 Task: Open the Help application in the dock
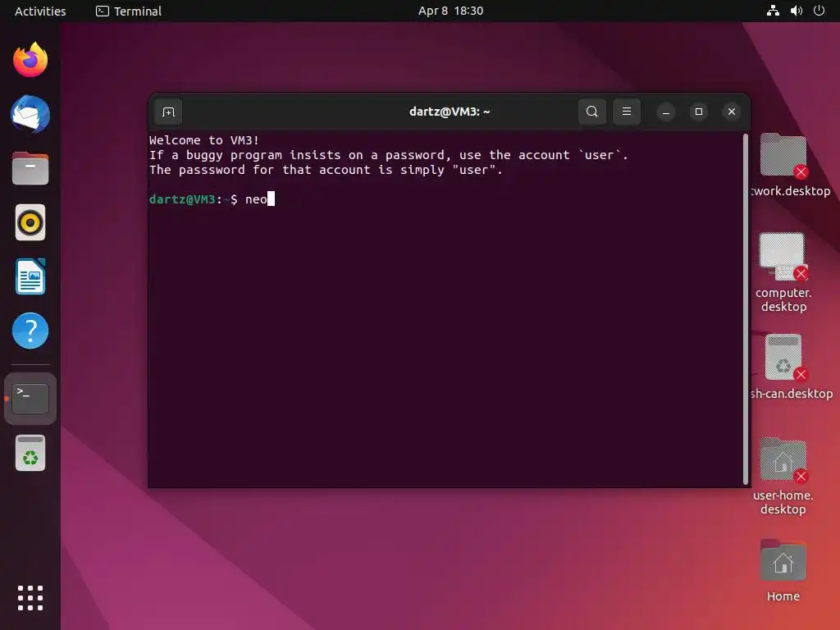[30, 331]
